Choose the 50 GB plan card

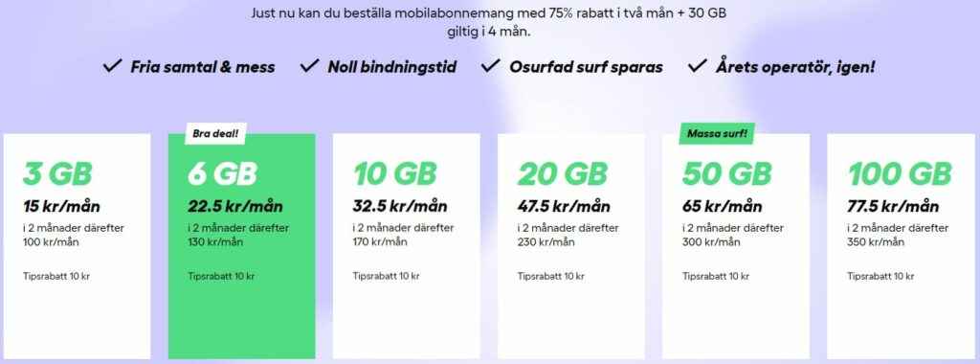(736, 246)
